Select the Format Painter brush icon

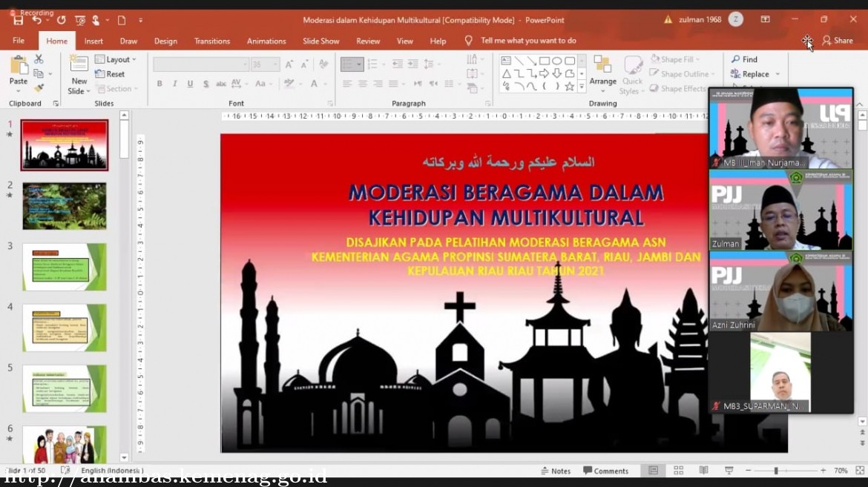point(39,87)
